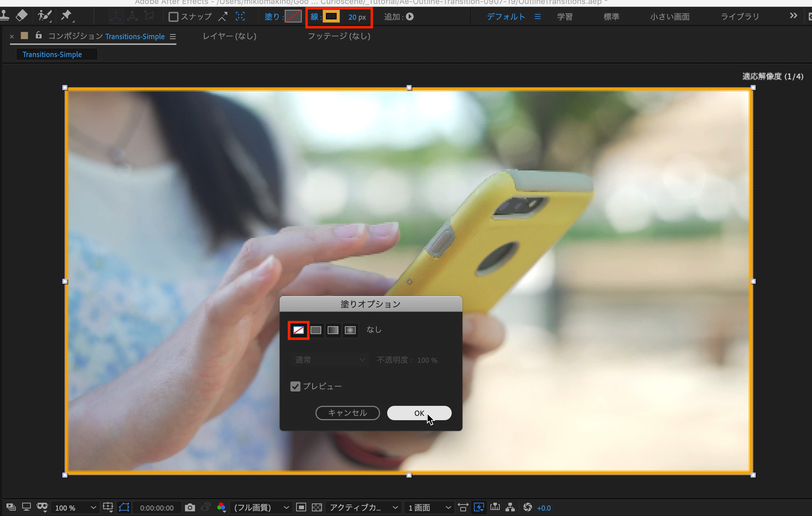The height and width of the screenshot is (516, 812).
Task: Open the channel display RGB icon menu
Action: (x=221, y=507)
